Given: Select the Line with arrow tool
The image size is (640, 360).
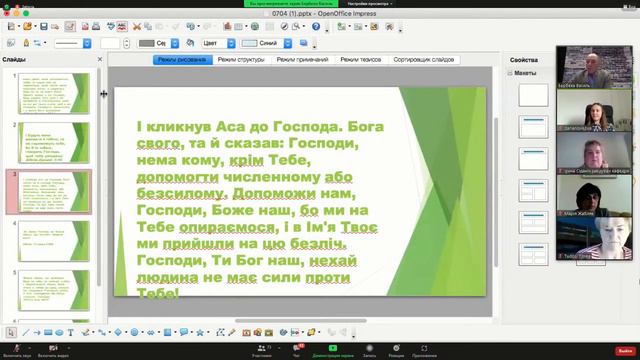Looking at the screenshot, I should click(x=37, y=333).
